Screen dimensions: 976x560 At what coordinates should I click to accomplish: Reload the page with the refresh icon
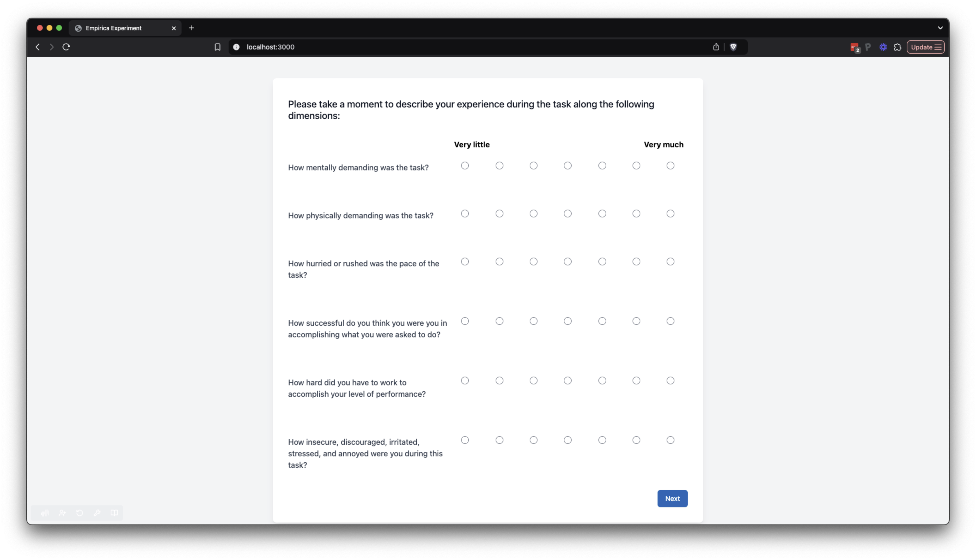(x=66, y=47)
